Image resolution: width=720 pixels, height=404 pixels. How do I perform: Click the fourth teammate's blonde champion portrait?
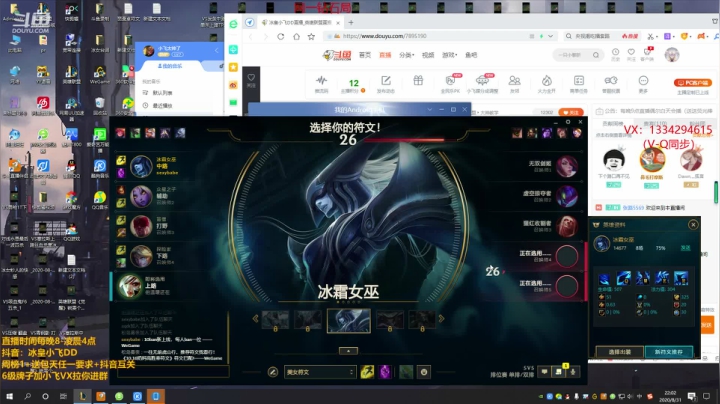click(x=141, y=256)
